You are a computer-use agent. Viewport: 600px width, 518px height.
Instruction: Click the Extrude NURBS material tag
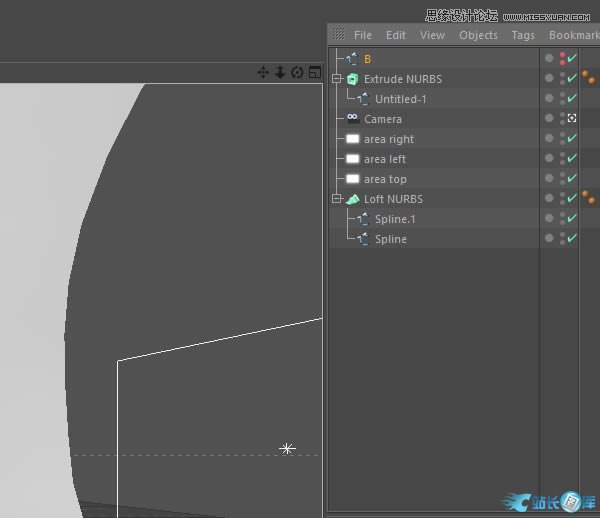589,77
